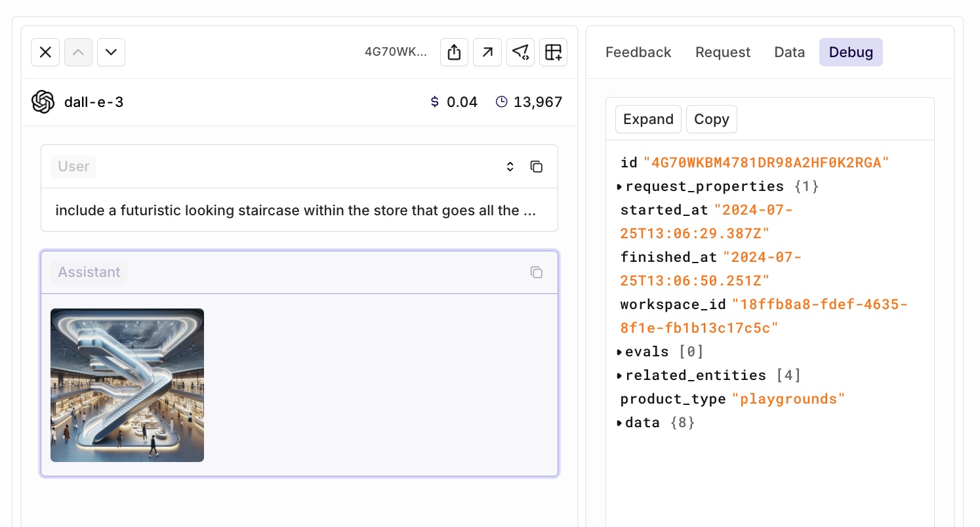Screen dimensions: 980x527
Task: Expand the request_properties node
Action: 620,187
